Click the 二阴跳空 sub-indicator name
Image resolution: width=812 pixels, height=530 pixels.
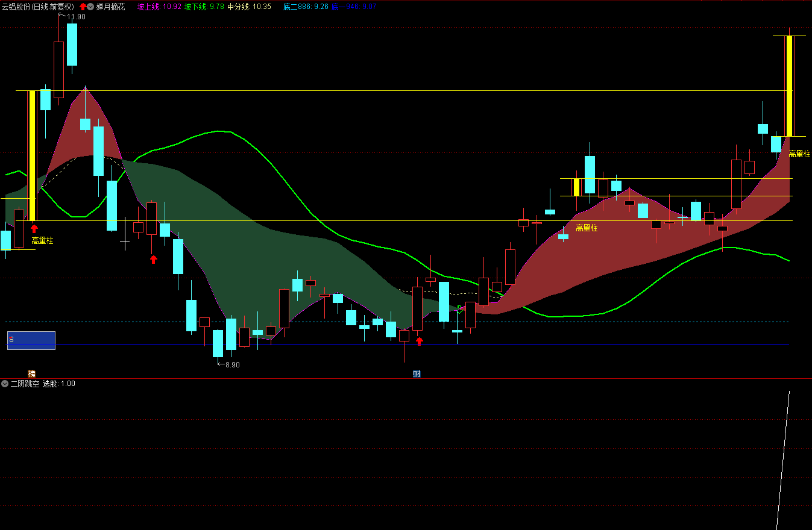pos(25,384)
